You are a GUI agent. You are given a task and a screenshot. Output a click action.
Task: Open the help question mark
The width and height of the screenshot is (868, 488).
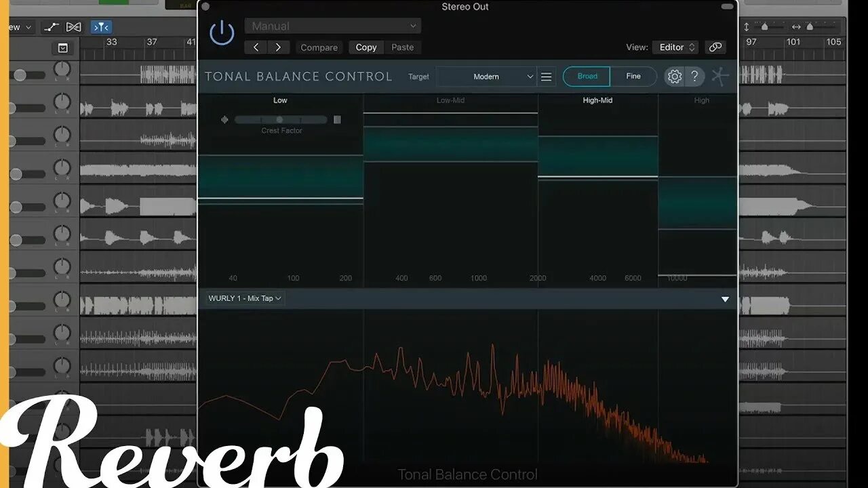(694, 77)
